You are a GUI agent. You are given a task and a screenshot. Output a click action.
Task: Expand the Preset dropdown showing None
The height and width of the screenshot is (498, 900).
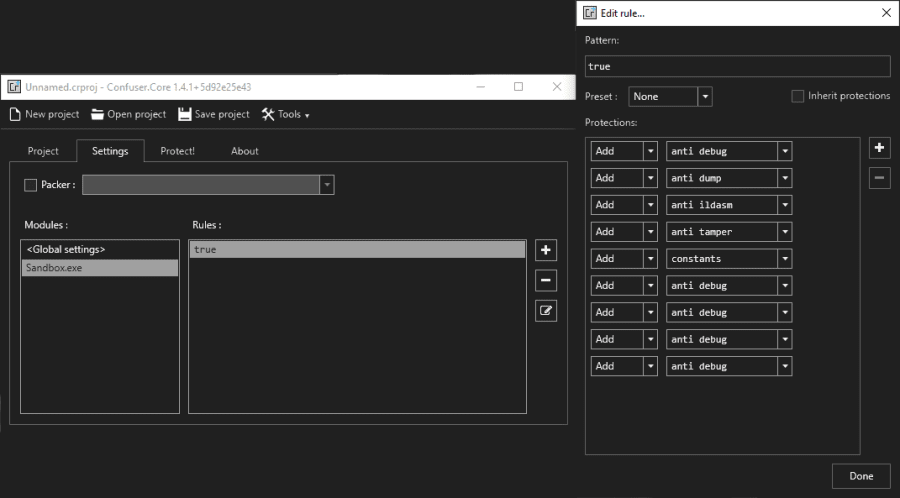click(x=705, y=97)
